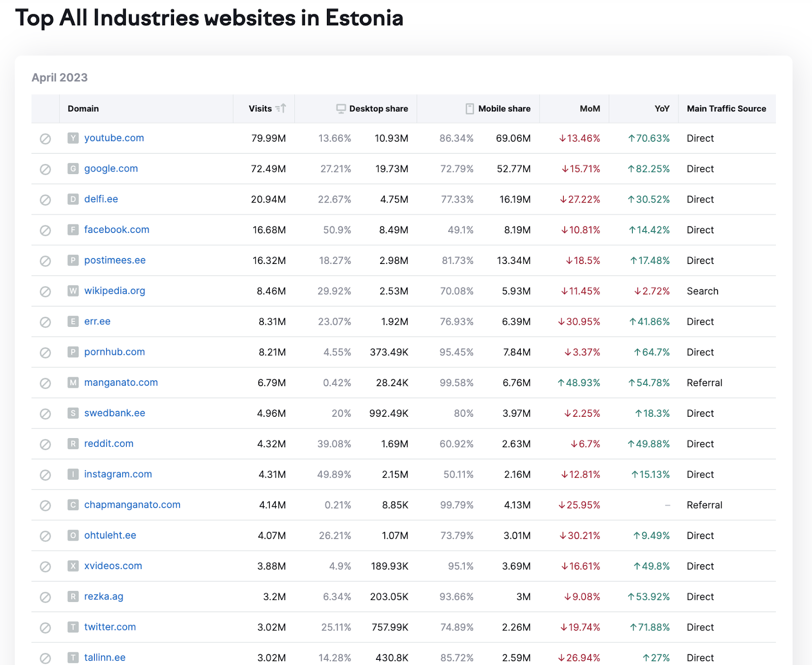Click the 373.49K desktop visits for pornhub.com
The width and height of the screenshot is (812, 665).
pyautogui.click(x=389, y=352)
